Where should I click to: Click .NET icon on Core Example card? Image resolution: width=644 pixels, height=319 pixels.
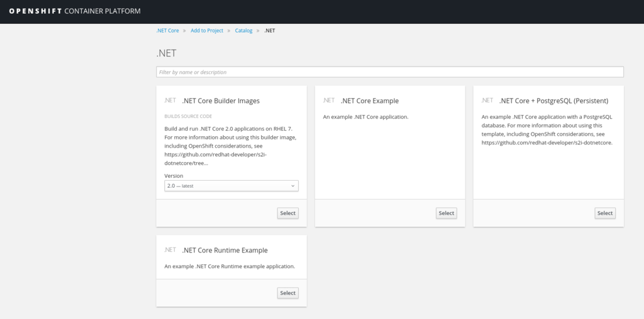328,100
